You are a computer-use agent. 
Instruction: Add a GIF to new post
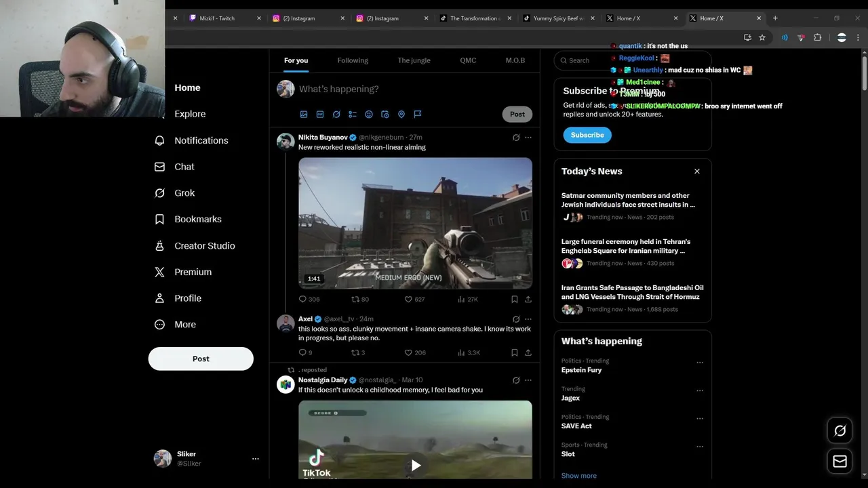(x=320, y=115)
